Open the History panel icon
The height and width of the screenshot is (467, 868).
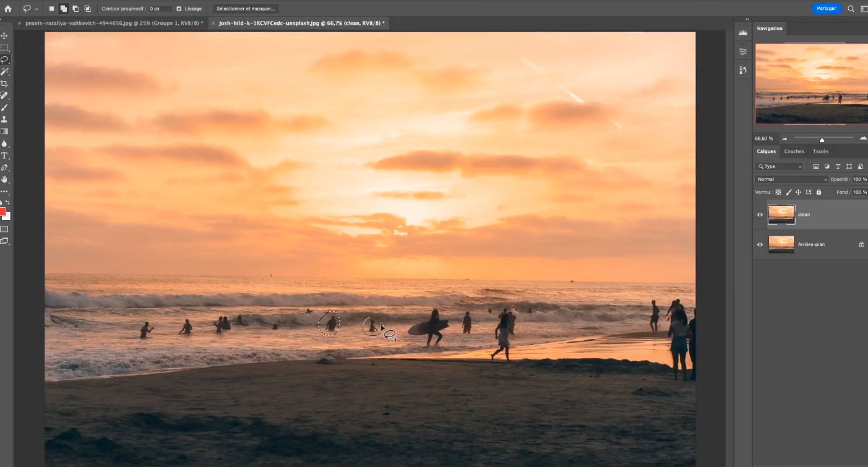(742, 71)
